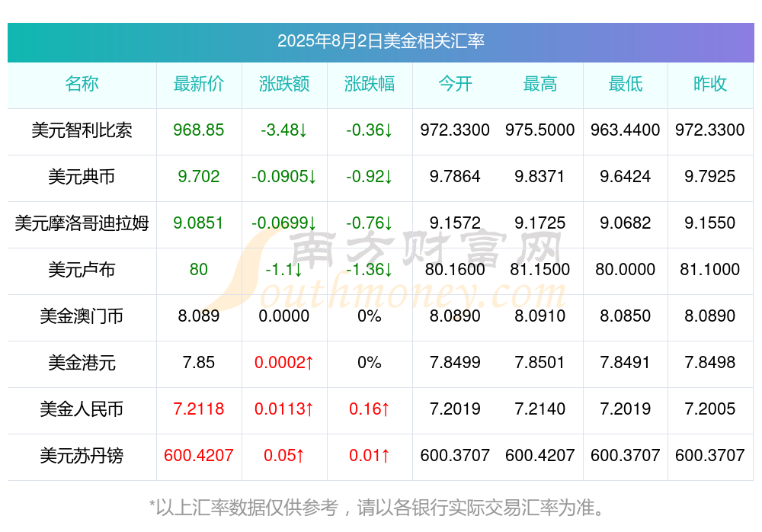
Task: Click the high value 9.1725
Action: (x=540, y=223)
